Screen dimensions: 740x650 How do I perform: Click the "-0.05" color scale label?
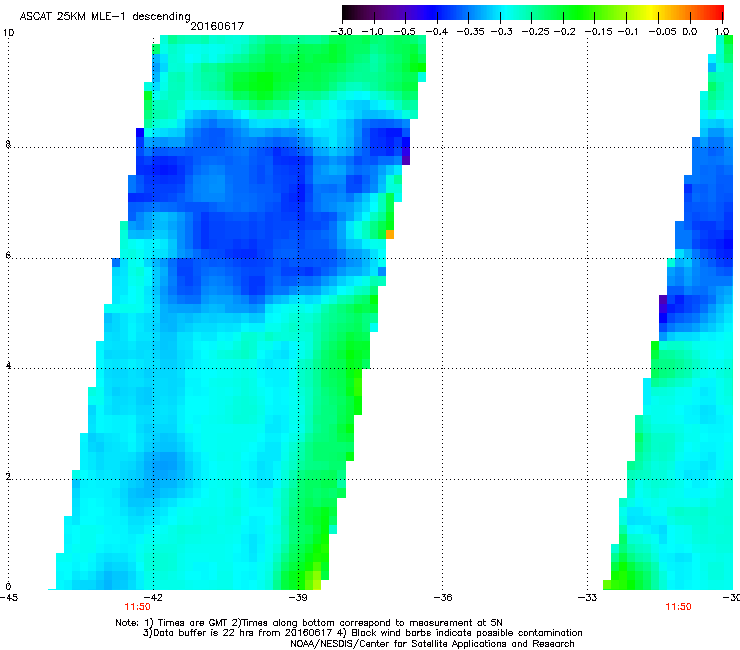point(662,32)
